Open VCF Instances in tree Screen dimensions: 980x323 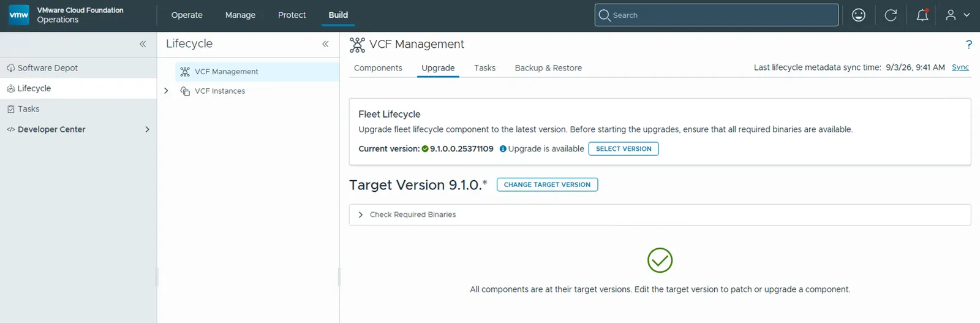[x=220, y=91]
